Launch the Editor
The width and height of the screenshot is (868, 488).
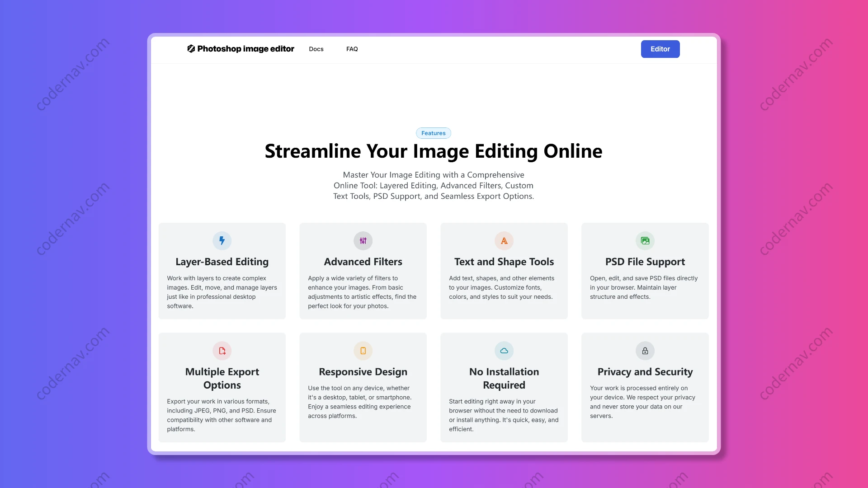point(660,49)
